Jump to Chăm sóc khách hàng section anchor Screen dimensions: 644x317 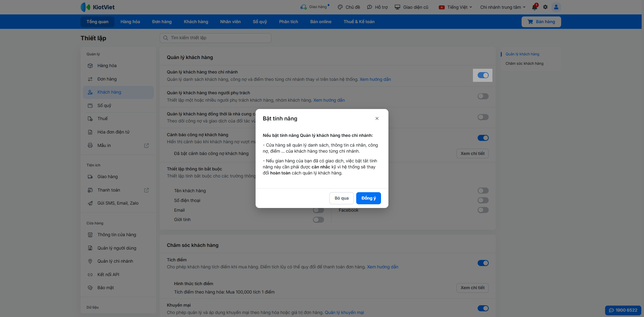[524, 64]
